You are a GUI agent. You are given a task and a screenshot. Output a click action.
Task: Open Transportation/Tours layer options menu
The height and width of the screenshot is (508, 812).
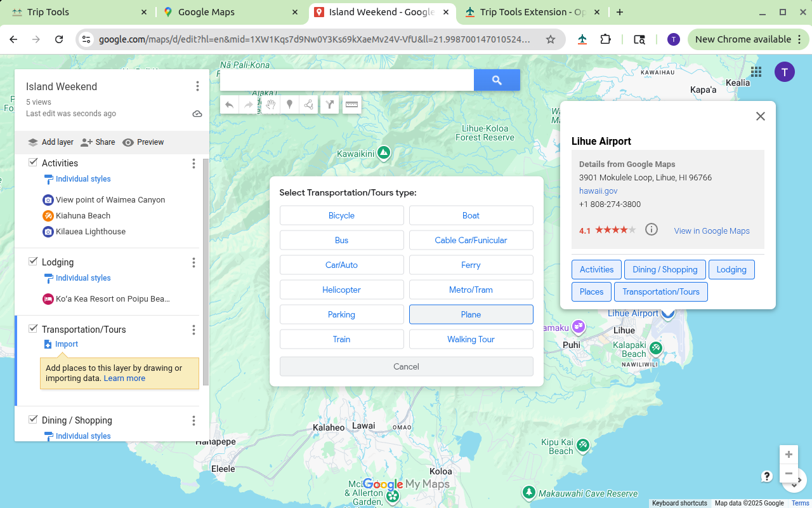click(x=193, y=330)
